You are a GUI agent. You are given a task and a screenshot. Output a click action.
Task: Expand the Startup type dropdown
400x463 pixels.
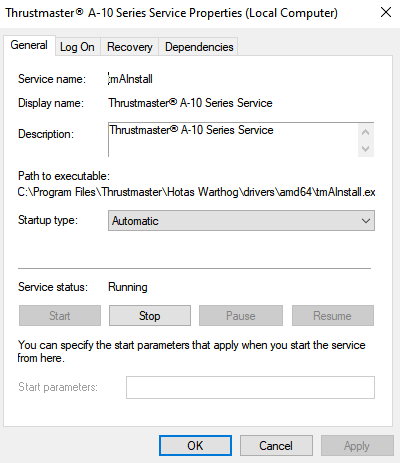pyautogui.click(x=241, y=221)
